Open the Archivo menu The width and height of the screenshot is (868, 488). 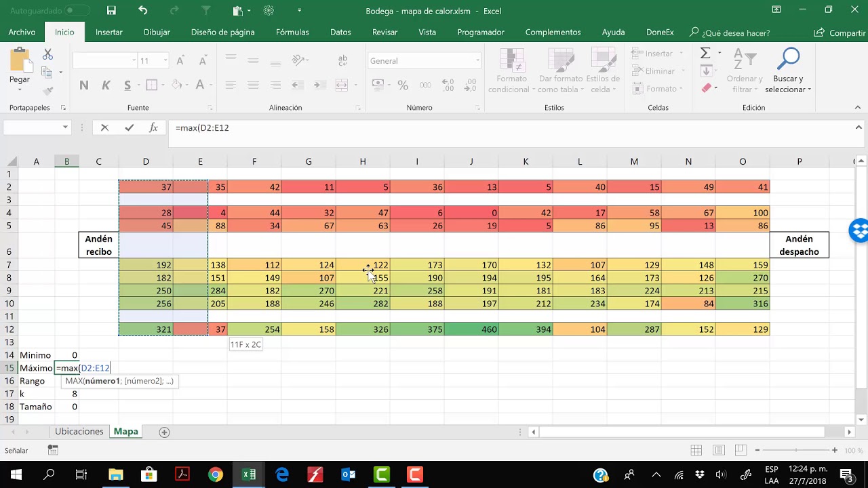click(x=22, y=32)
